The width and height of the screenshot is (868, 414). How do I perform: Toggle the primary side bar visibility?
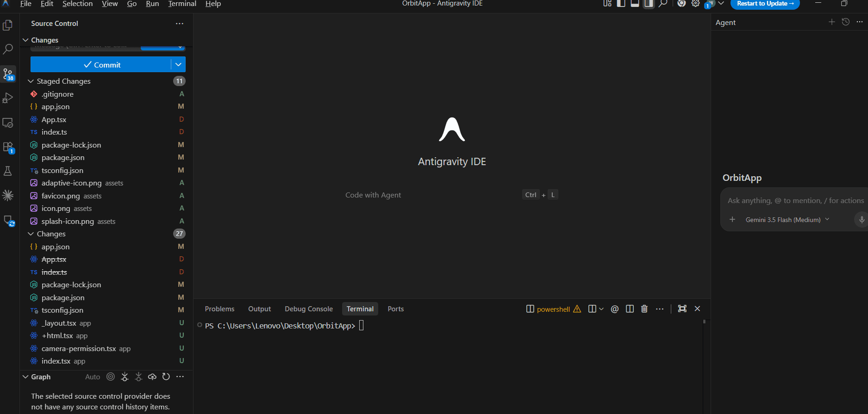[621, 4]
